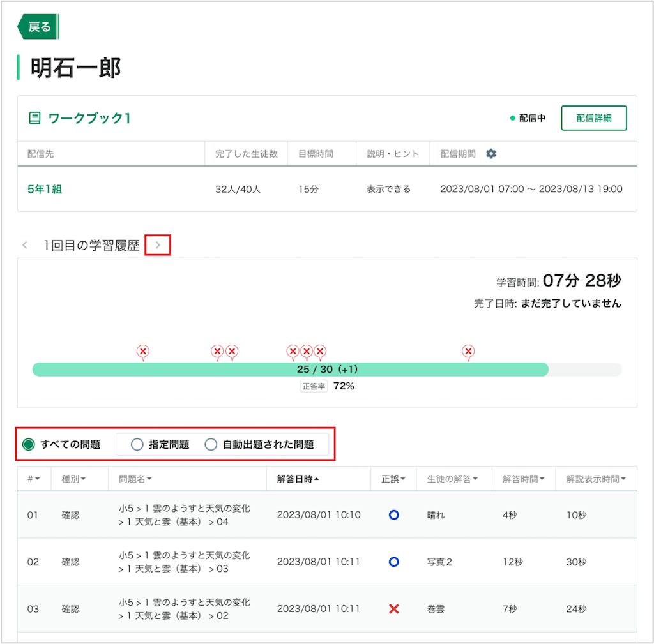Open the 配信詳細 delivery details
Screen dimensions: 654x644
point(593,118)
